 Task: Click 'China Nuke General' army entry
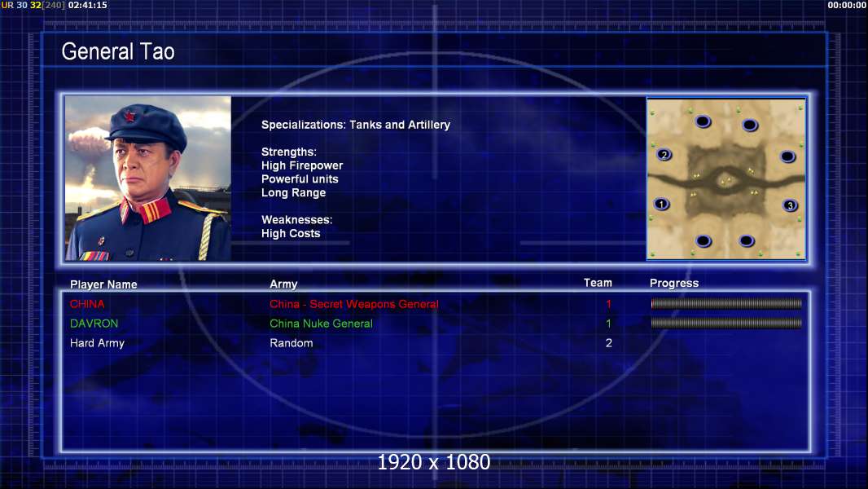(x=321, y=324)
